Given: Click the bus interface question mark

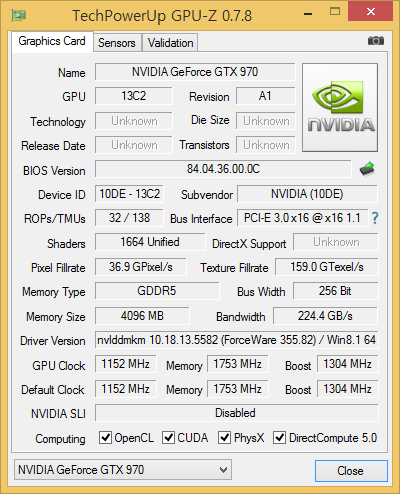Looking at the screenshot, I should tap(375, 218).
